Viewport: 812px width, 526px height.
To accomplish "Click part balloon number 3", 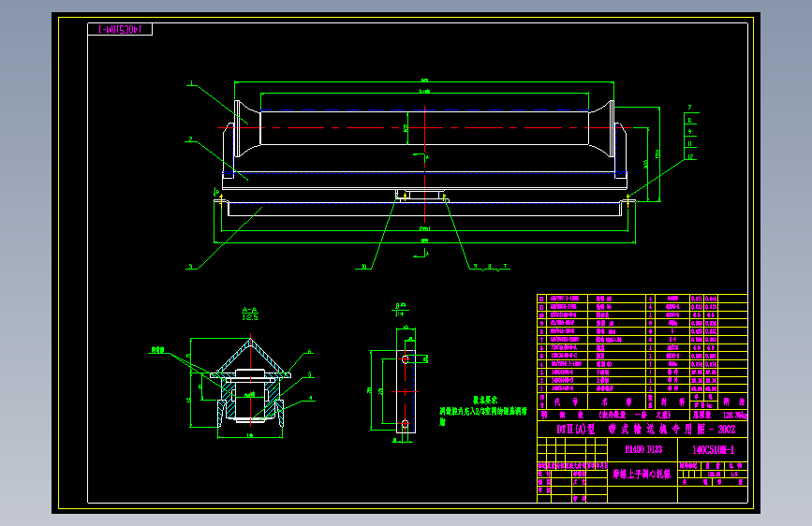I will pyautogui.click(x=190, y=266).
